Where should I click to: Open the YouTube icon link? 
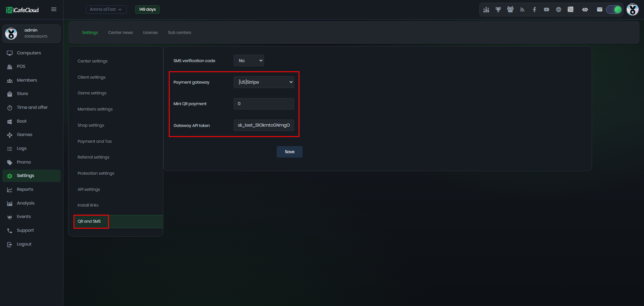tap(546, 10)
